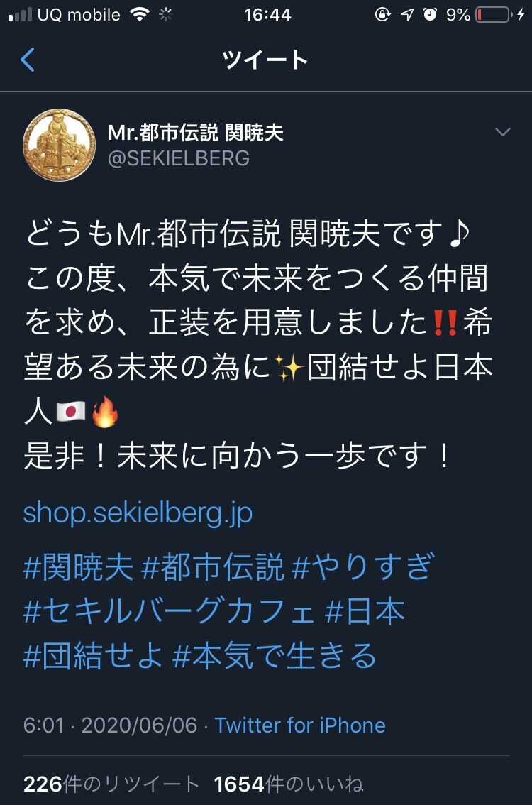
Task: Tap the Twitter for iPhone source link
Action: point(300,725)
